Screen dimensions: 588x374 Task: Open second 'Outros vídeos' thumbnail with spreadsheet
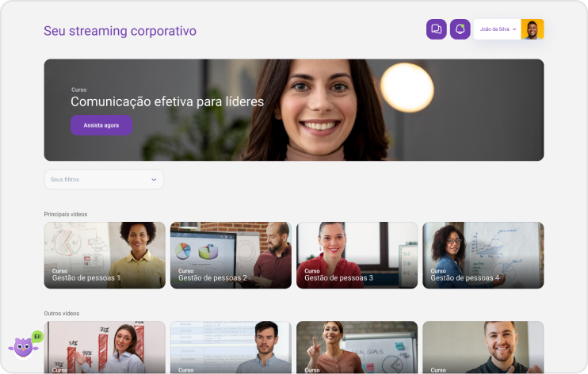[x=231, y=347]
